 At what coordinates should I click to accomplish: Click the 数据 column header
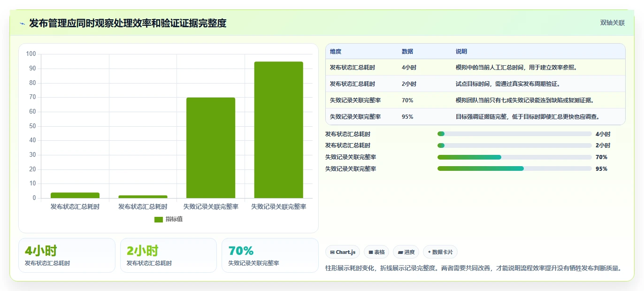click(407, 52)
